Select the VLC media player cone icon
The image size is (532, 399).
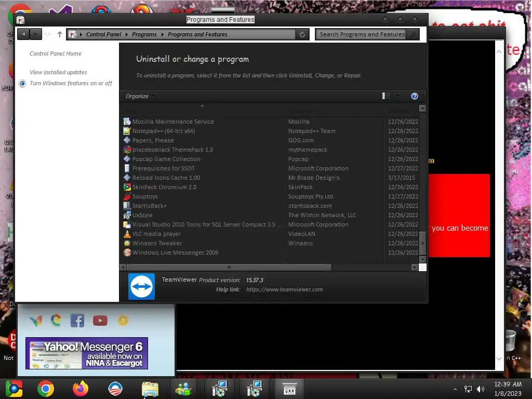pos(127,234)
